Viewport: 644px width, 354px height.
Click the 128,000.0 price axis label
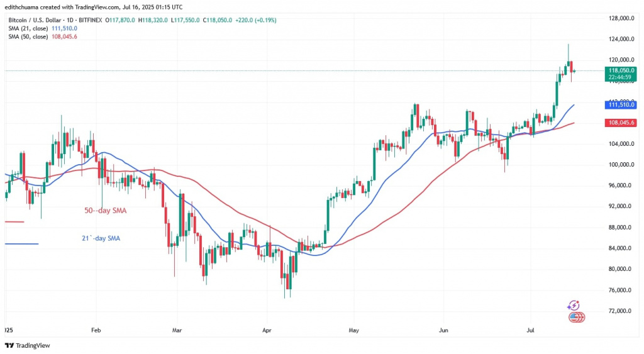(x=617, y=19)
